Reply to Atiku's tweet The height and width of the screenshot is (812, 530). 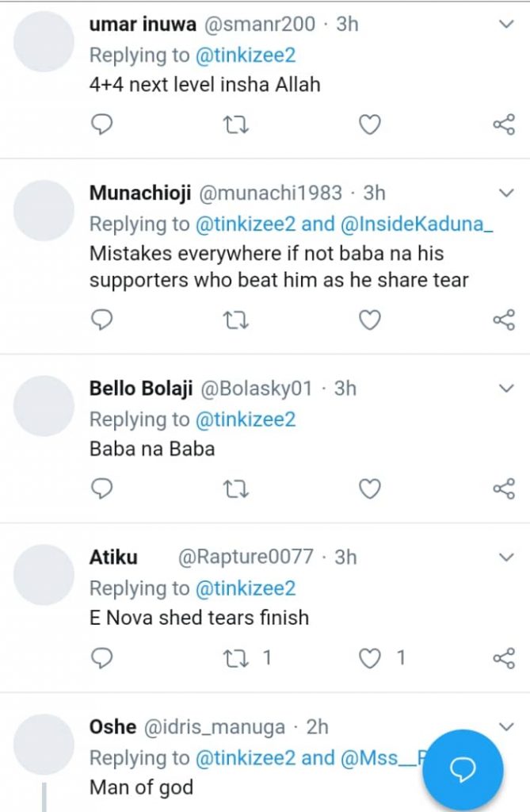point(101,657)
